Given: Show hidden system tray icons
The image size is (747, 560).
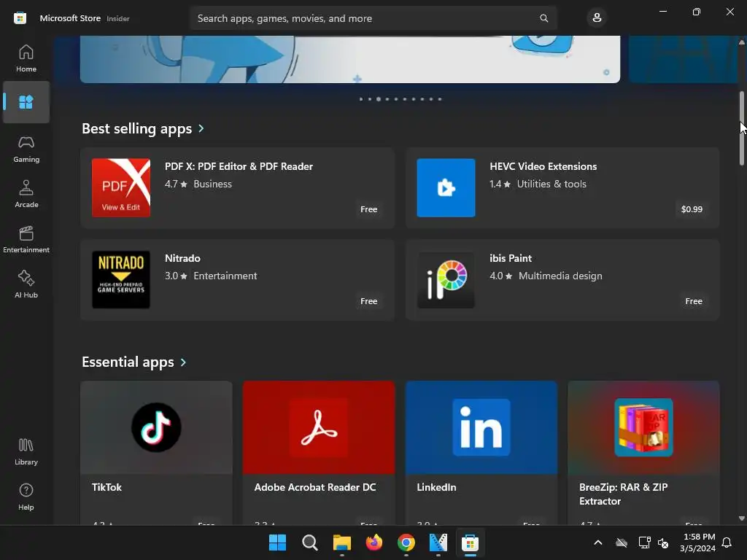Looking at the screenshot, I should (x=598, y=542).
